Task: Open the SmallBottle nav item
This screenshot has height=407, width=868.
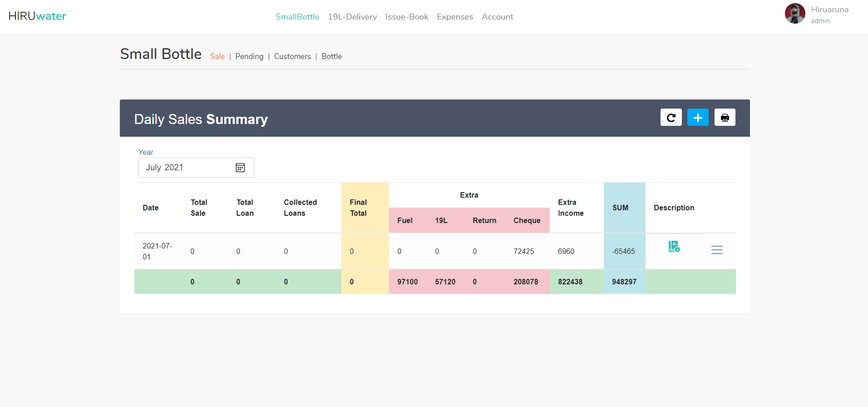Action: tap(297, 17)
